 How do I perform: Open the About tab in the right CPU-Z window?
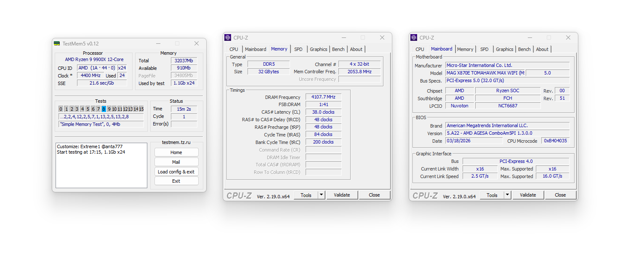pos(542,49)
